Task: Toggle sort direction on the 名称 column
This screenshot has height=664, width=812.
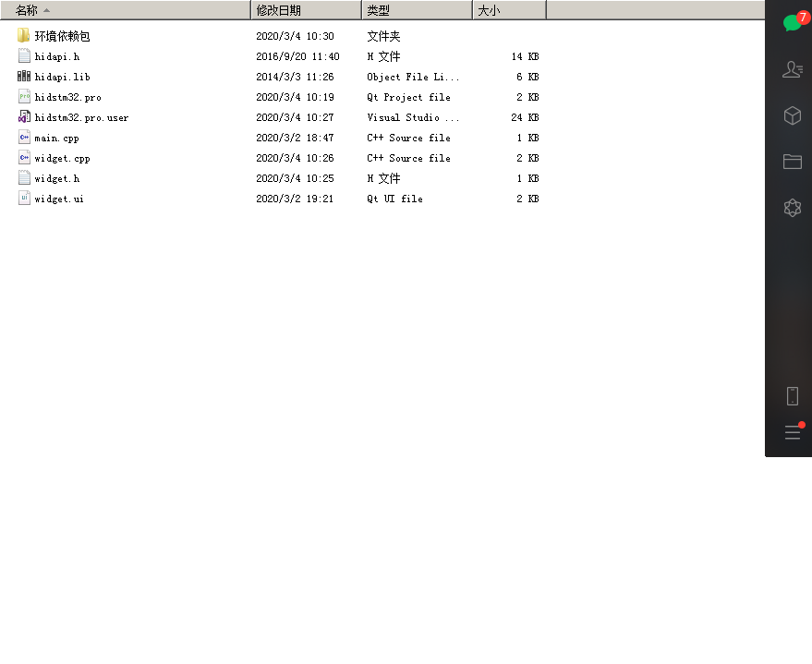Action: (x=28, y=9)
